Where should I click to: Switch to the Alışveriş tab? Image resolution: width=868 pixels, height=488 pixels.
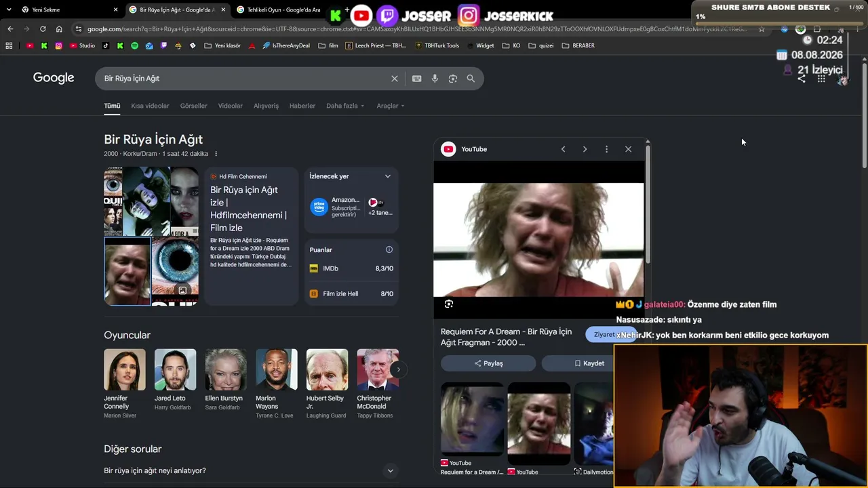click(x=266, y=106)
